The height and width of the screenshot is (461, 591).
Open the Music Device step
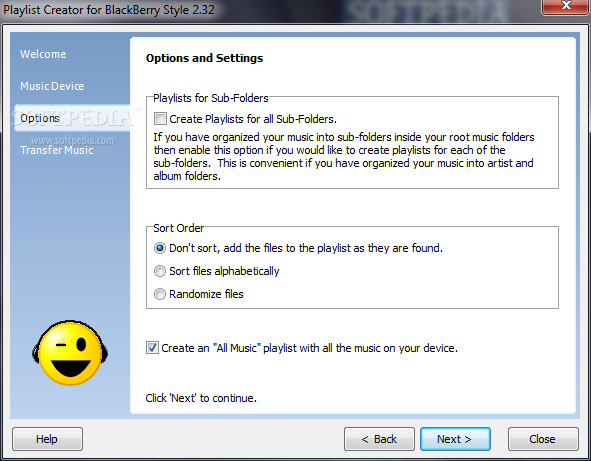(52, 86)
